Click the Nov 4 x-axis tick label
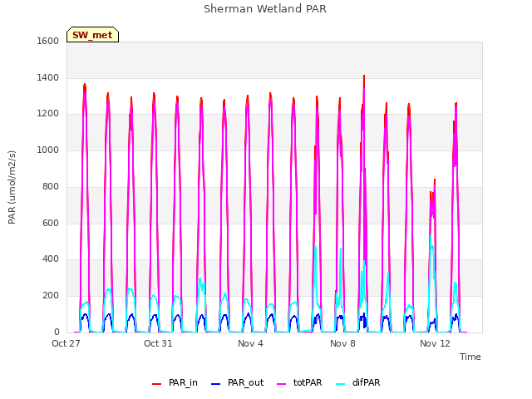 tap(250, 343)
